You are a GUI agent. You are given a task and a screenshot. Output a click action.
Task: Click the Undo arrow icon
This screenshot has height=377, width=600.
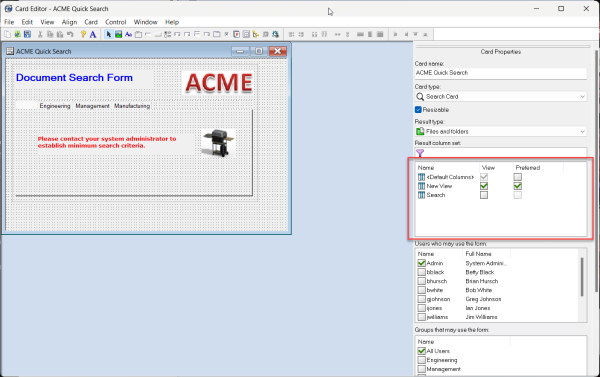(x=70, y=34)
